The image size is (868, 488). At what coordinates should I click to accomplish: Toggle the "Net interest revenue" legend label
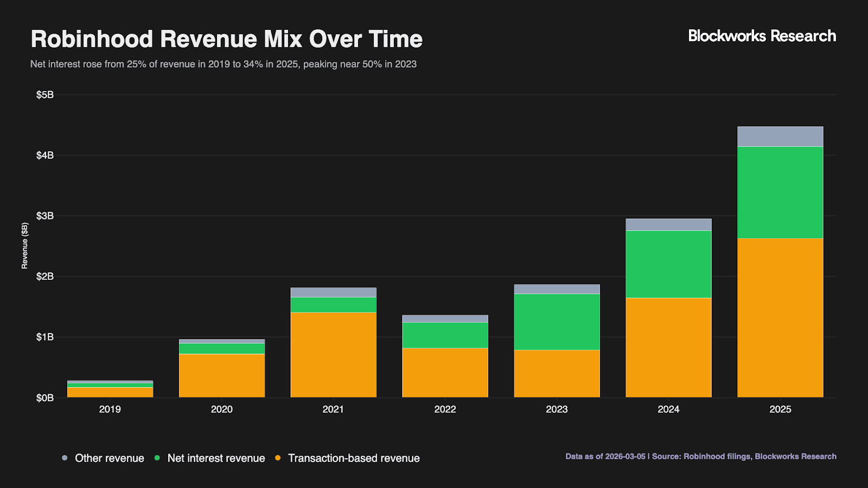click(216, 458)
